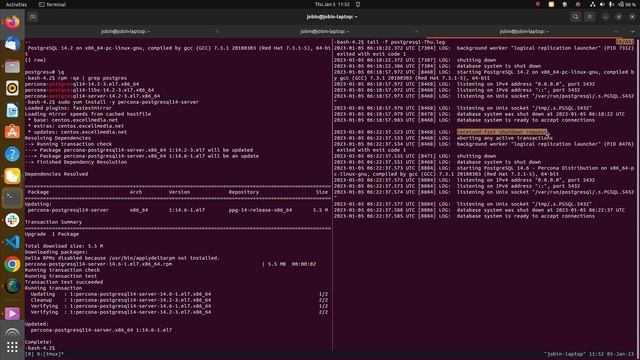Screen dimensions: 640x360
Task: Open Google Chrome from the dock
Action: tap(12, 264)
